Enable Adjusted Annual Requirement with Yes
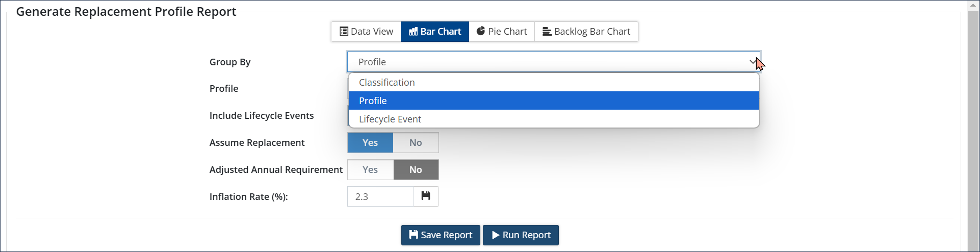Image resolution: width=980 pixels, height=252 pixels. pyautogui.click(x=370, y=170)
